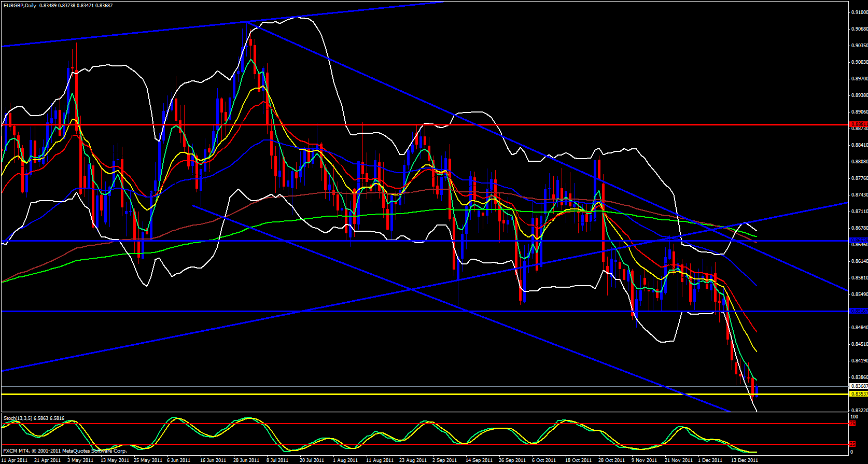Image resolution: width=868 pixels, height=464 pixels.
Task: Click the 0.91000 price scale label
Action: (x=859, y=12)
